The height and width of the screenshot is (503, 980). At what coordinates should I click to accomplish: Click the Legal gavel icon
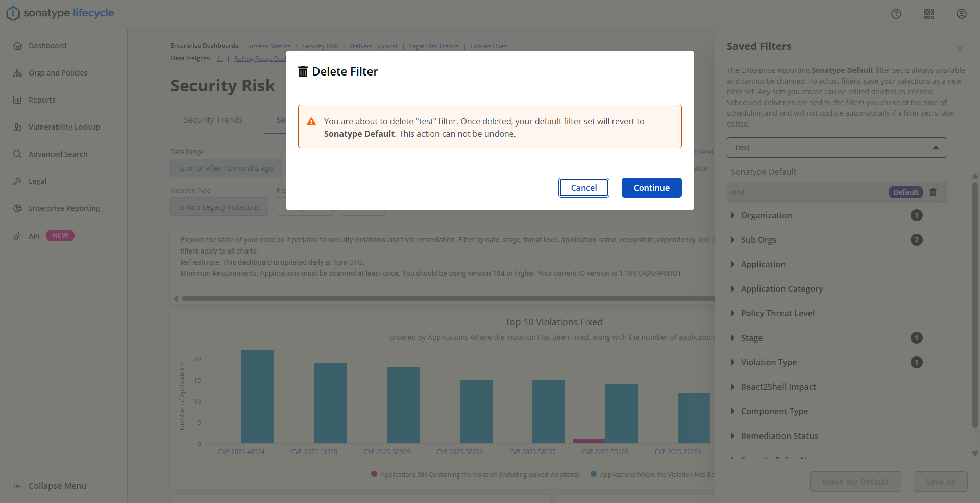click(17, 181)
